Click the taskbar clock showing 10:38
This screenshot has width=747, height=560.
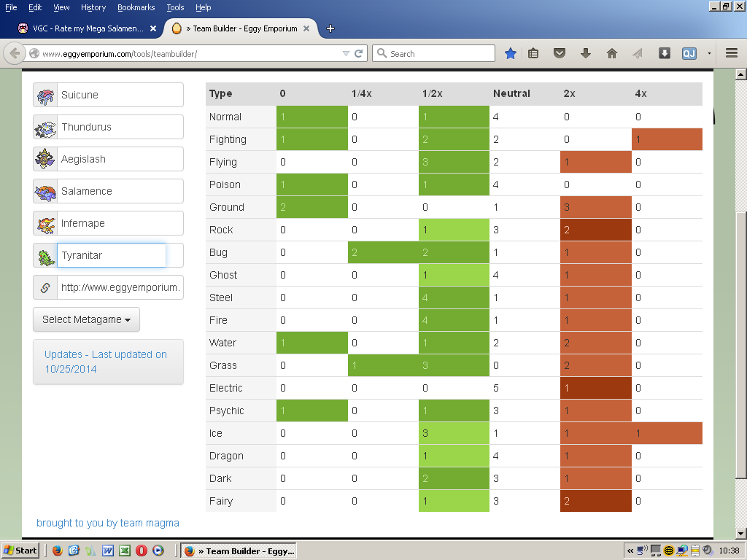pos(729,551)
